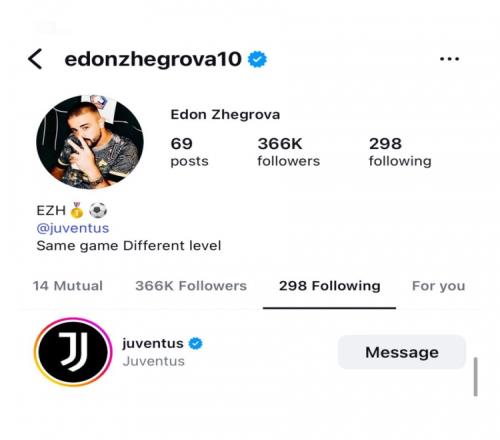Tap the gold medal emoji in bio

click(77, 210)
